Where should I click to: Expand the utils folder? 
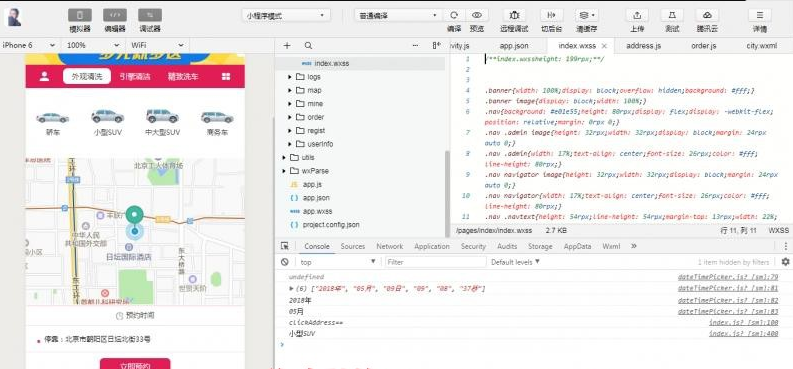[284, 157]
